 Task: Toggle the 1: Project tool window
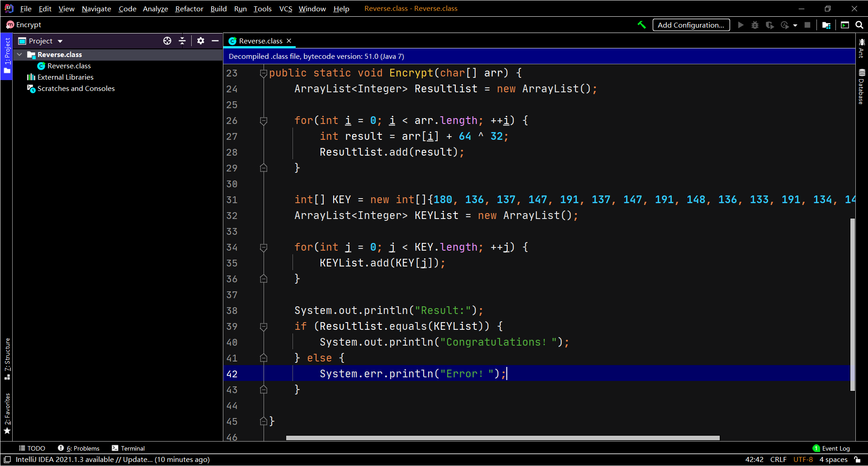tap(7, 56)
